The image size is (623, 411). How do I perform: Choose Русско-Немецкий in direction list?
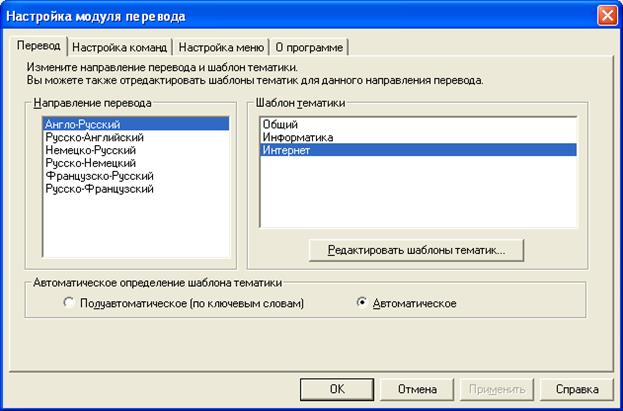pos(91,163)
